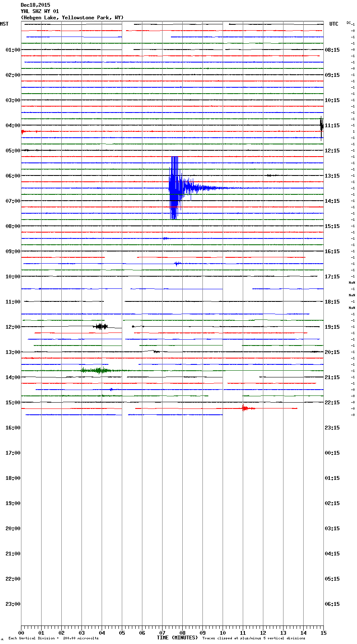Click minute tick label 10 on bottom axis
This screenshot has height=644, width=357.
click(x=223, y=633)
